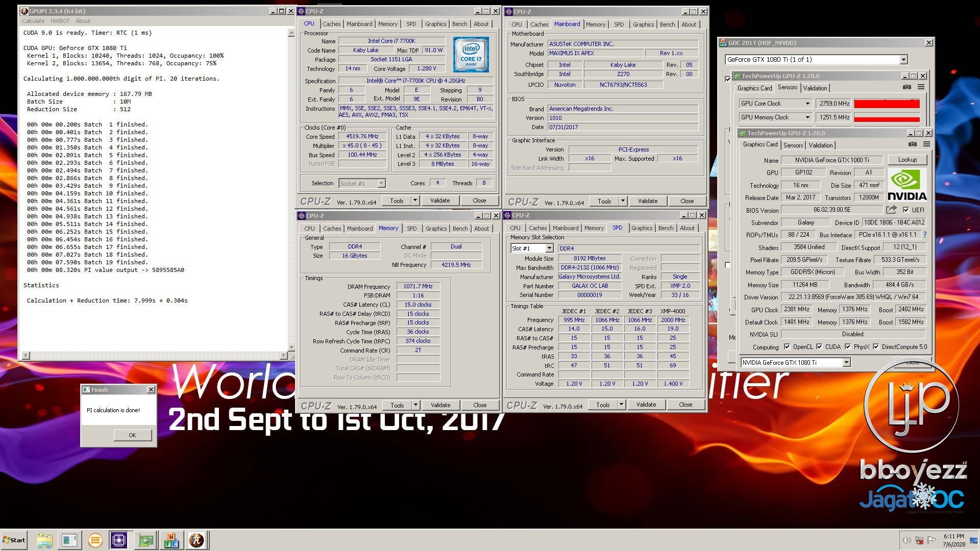Open the GPU Memory Clock sensor dropdown
Viewport: 980px width, 551px height.
click(x=807, y=117)
